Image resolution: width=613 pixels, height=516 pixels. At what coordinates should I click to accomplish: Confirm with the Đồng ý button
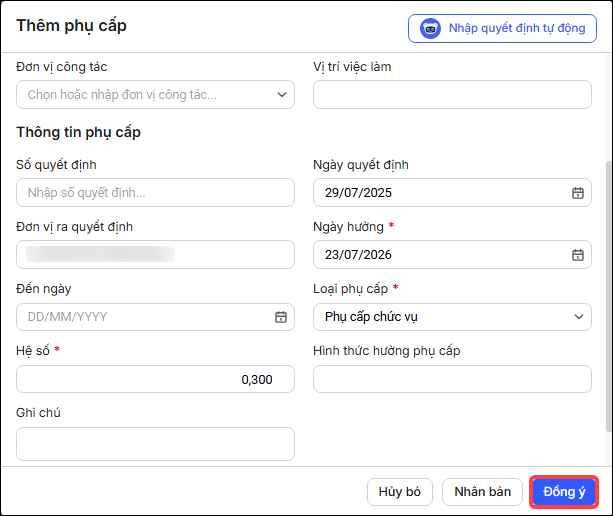click(564, 492)
